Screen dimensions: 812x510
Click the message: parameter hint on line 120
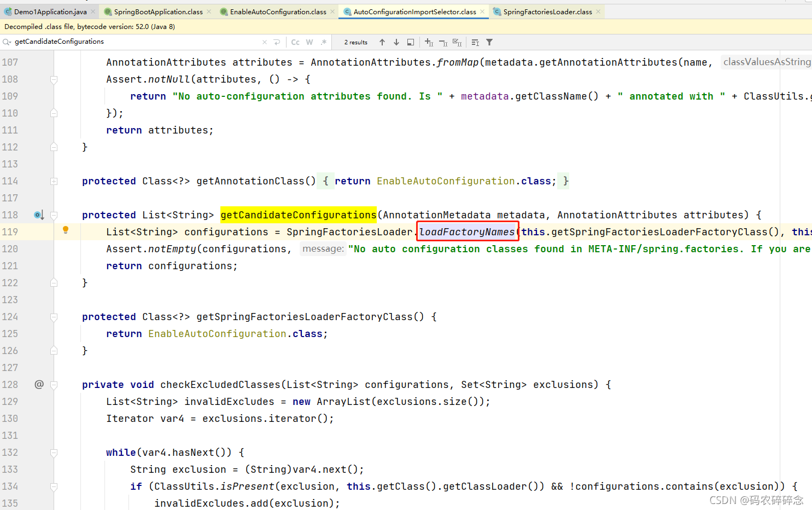323,249
